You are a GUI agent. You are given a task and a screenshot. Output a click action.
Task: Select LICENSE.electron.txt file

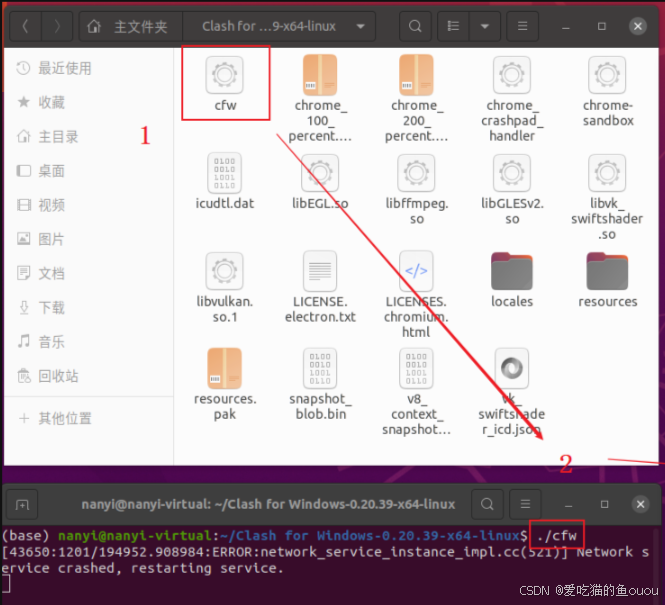pyautogui.click(x=320, y=287)
